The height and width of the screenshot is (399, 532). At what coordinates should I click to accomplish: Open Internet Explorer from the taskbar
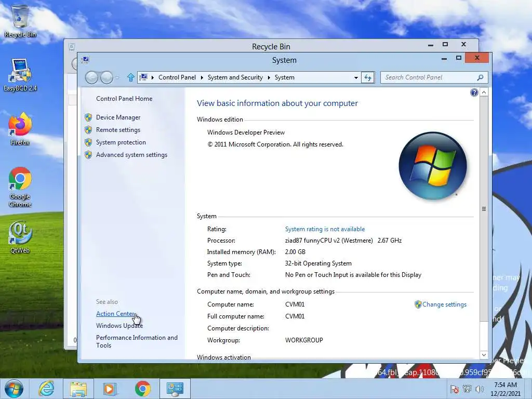[x=46, y=389]
